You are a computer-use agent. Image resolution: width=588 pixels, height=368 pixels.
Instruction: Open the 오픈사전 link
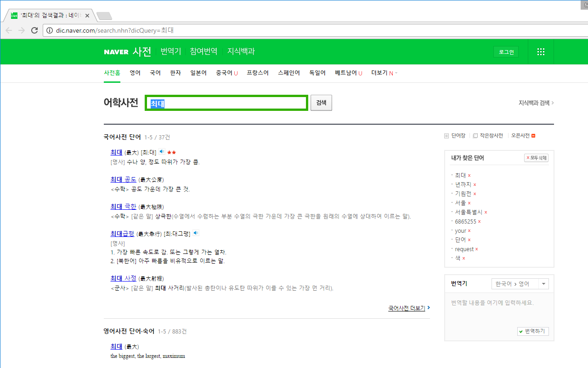pos(523,136)
